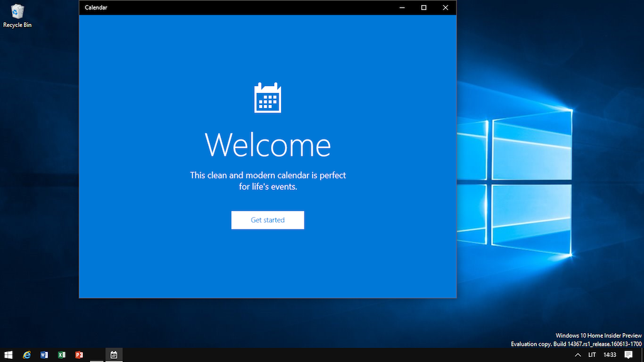Open the LIT input language switcher
This screenshot has height=362, width=644.
coord(592,355)
